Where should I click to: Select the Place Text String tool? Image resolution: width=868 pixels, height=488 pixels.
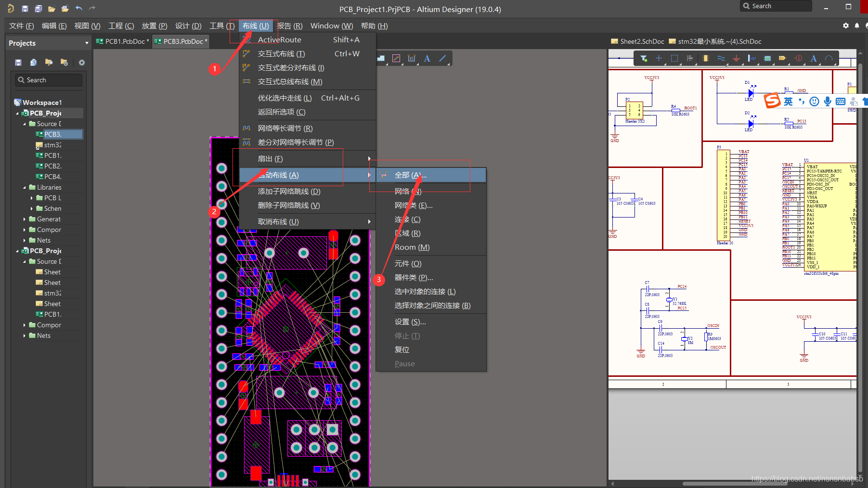pyautogui.click(x=813, y=58)
